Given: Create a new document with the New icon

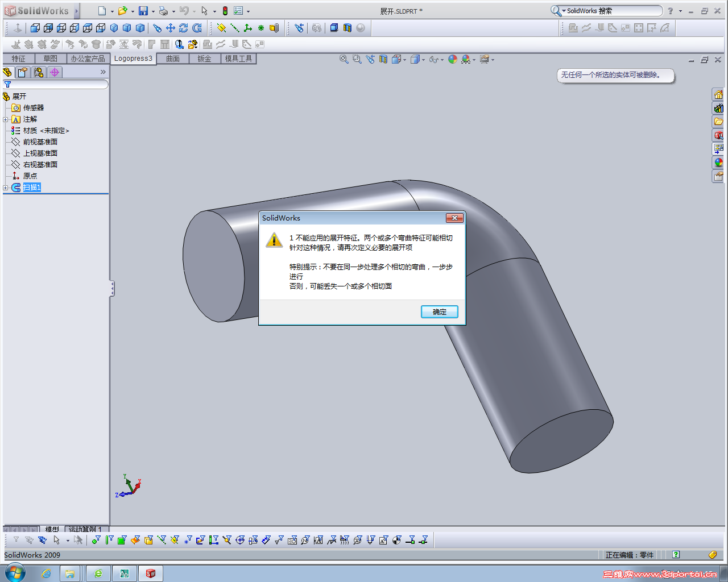Looking at the screenshot, I should click(102, 11).
